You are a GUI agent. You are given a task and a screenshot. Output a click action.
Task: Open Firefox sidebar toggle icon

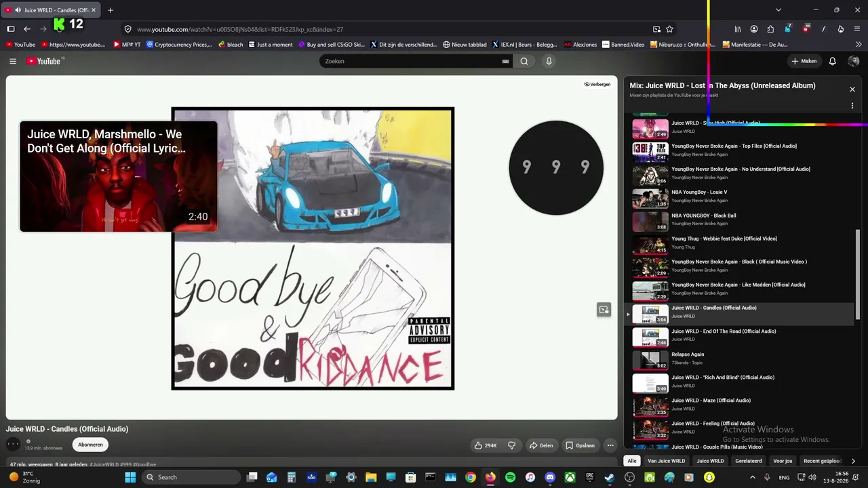tap(11, 29)
